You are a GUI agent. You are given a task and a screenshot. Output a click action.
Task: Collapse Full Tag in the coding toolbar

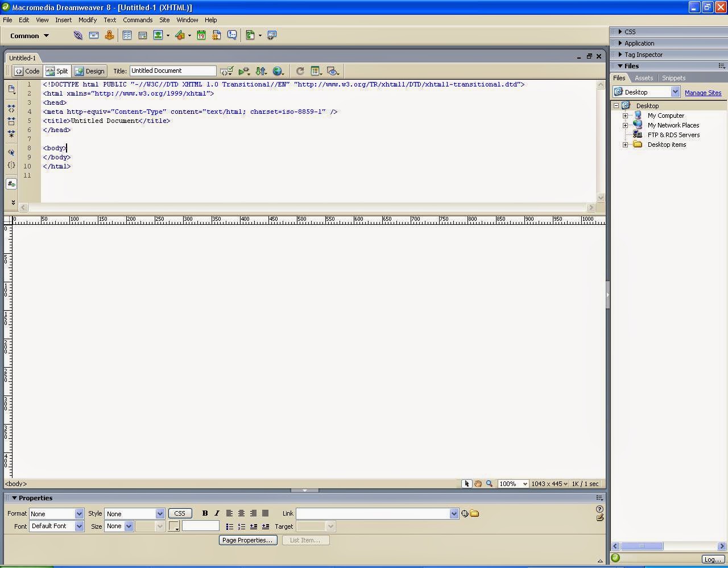coord(11,108)
